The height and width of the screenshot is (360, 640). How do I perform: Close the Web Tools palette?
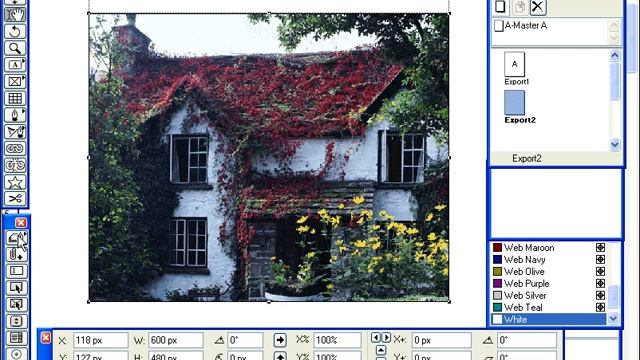coord(21,222)
